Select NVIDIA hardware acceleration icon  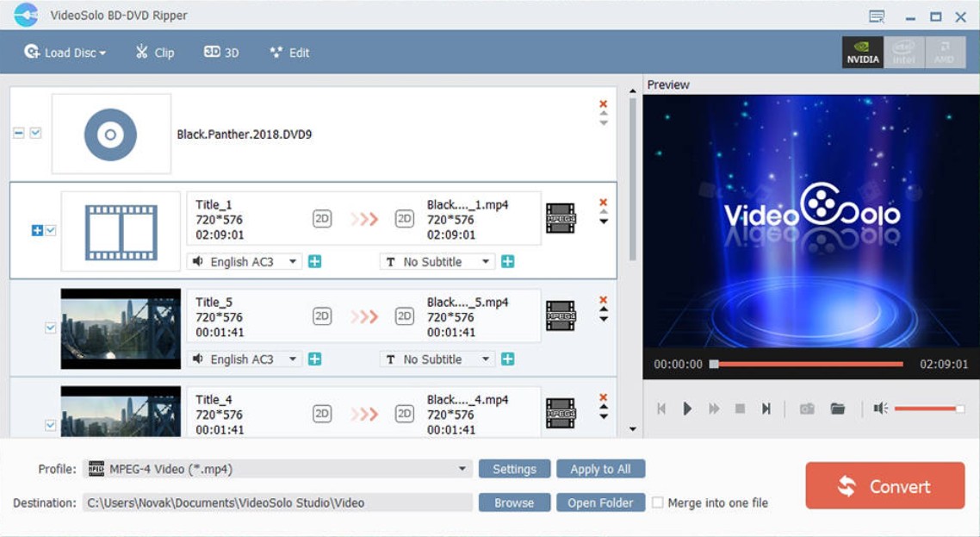coord(863,52)
